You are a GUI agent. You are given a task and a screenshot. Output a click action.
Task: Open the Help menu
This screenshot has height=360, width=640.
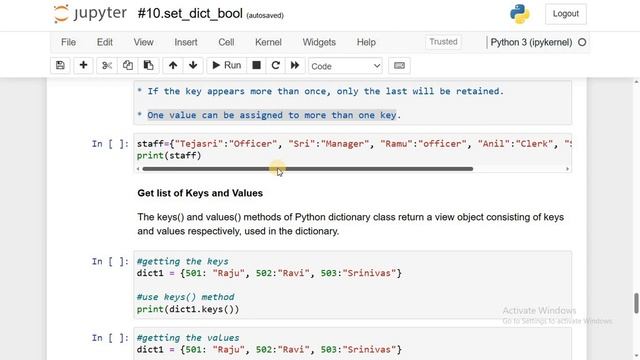click(x=366, y=42)
